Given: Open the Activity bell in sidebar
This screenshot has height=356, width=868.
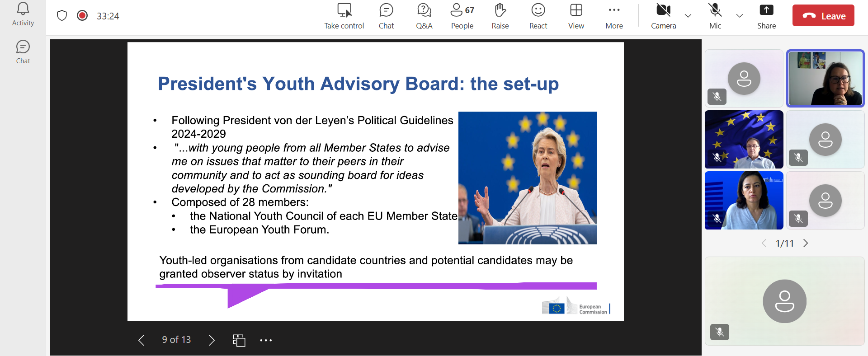Looking at the screenshot, I should (x=23, y=14).
